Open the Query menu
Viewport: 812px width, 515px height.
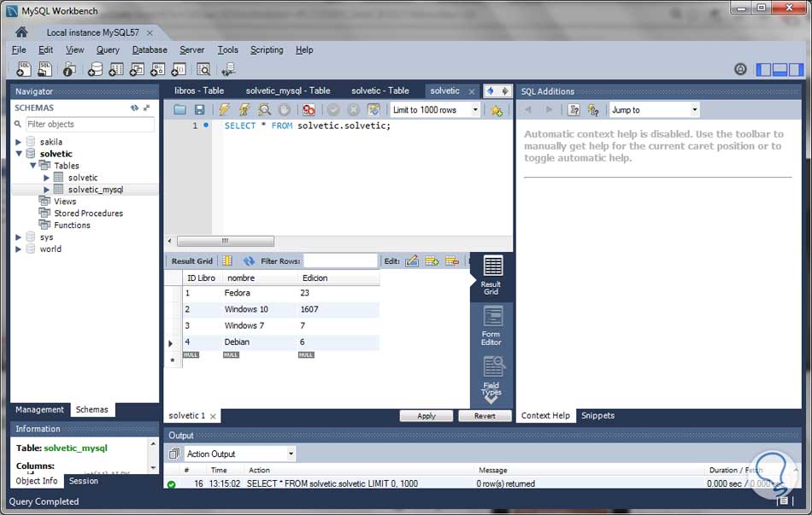pyautogui.click(x=108, y=50)
